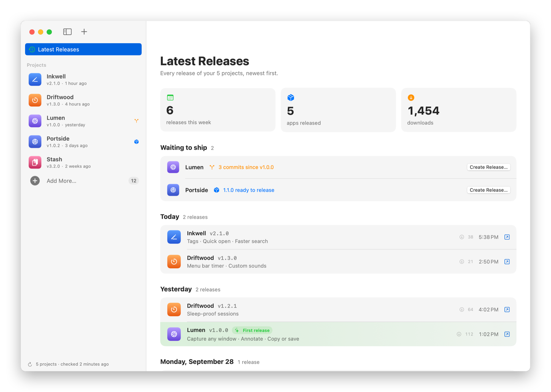Click the Portside app icon in Waiting to ship
551x392 pixels.
pyautogui.click(x=173, y=190)
